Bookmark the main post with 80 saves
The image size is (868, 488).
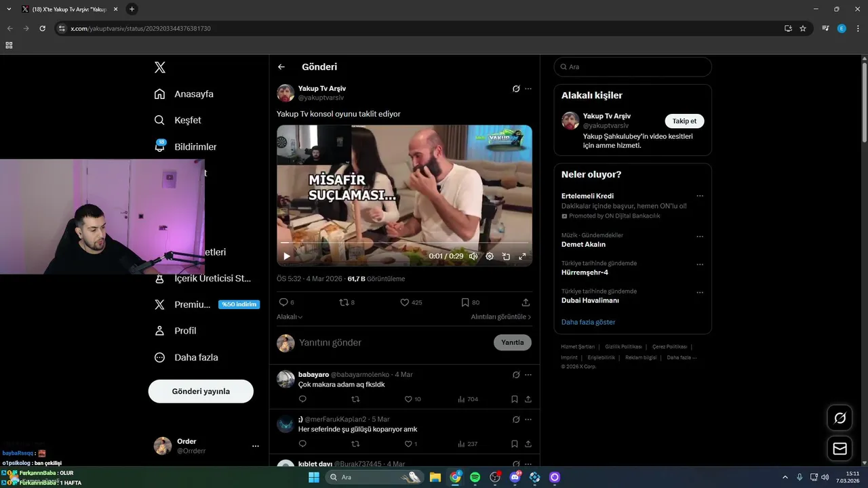[x=465, y=302]
